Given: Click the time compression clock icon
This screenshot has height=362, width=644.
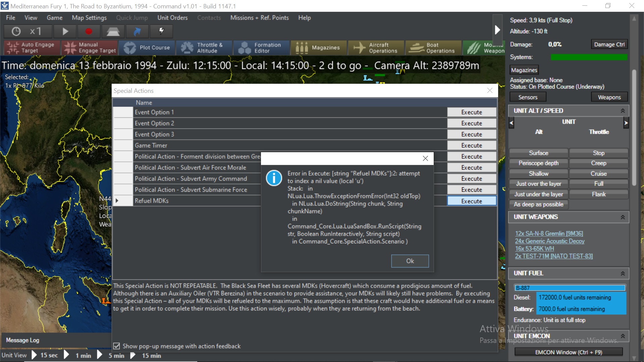Looking at the screenshot, I should coord(16,32).
